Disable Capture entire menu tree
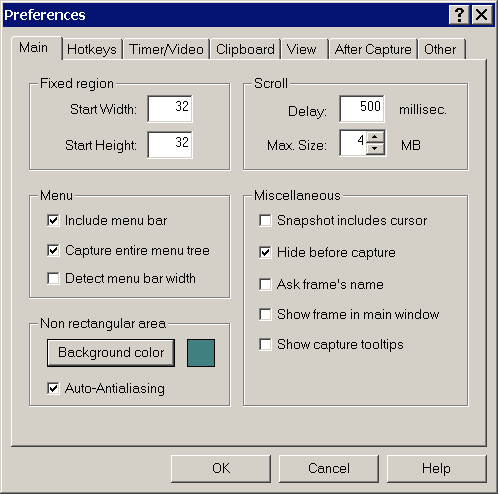498x494 pixels. [x=53, y=250]
